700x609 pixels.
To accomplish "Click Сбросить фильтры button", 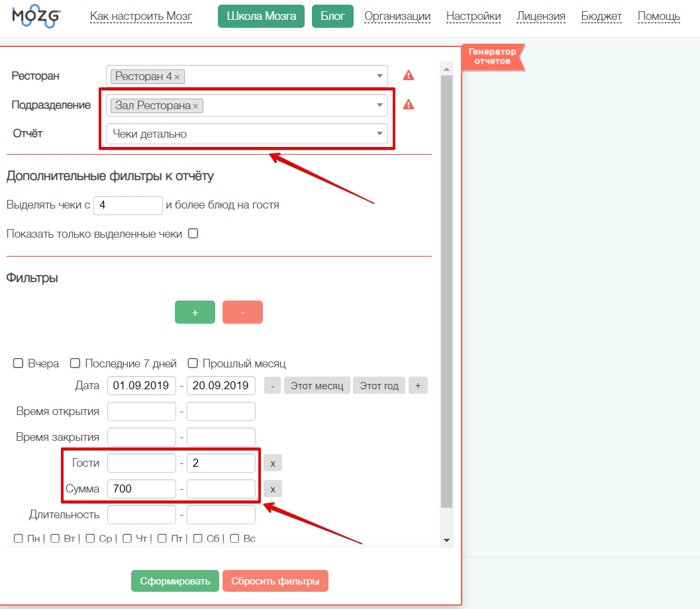I will 275,581.
